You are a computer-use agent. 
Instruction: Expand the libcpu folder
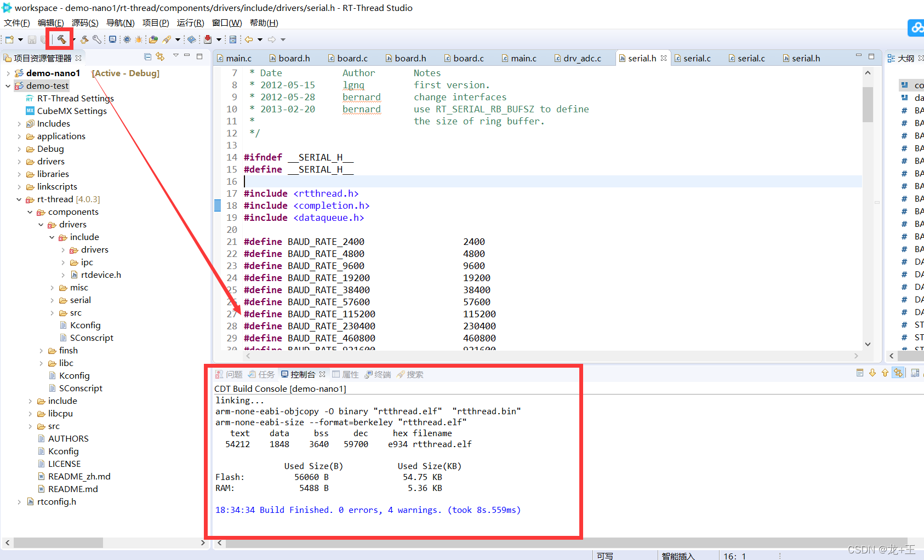pyautogui.click(x=30, y=414)
